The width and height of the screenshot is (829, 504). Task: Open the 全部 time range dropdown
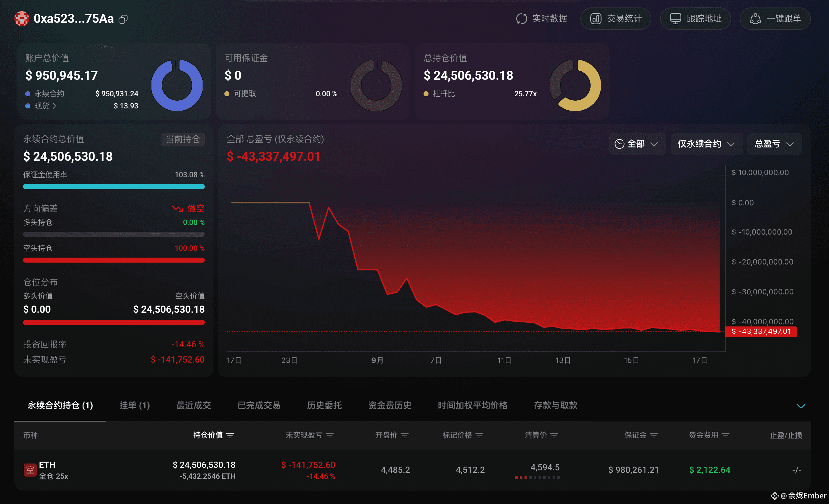pos(637,144)
